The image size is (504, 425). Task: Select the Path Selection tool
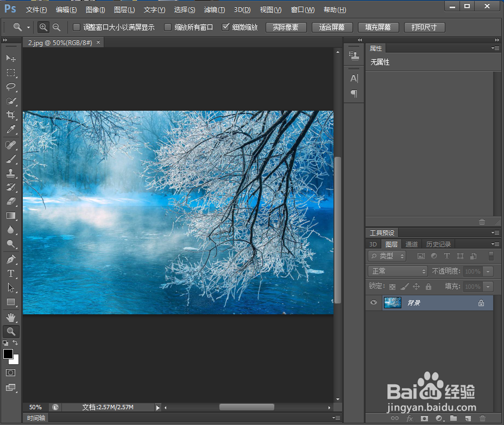11,288
